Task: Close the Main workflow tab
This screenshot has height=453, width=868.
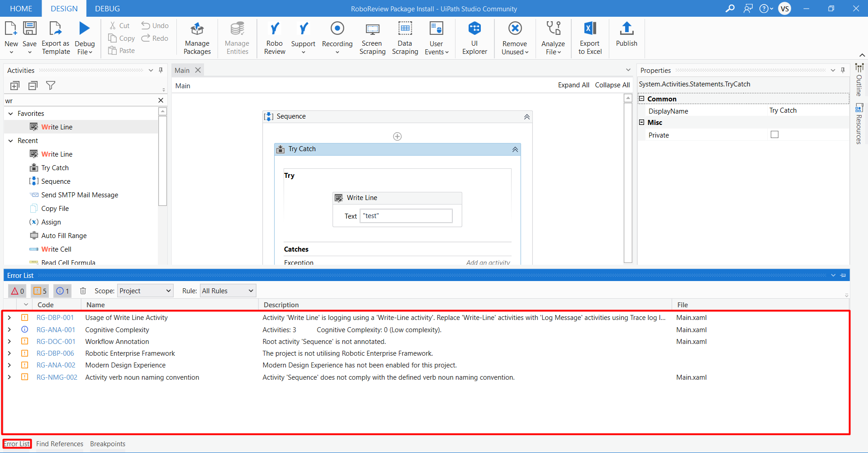Action: pos(198,70)
